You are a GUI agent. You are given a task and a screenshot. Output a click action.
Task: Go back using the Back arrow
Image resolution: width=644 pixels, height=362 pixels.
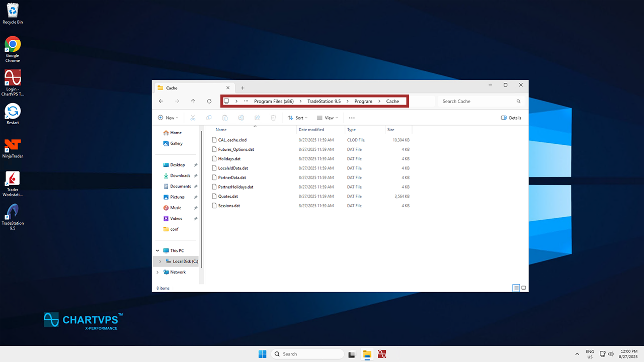click(x=161, y=101)
